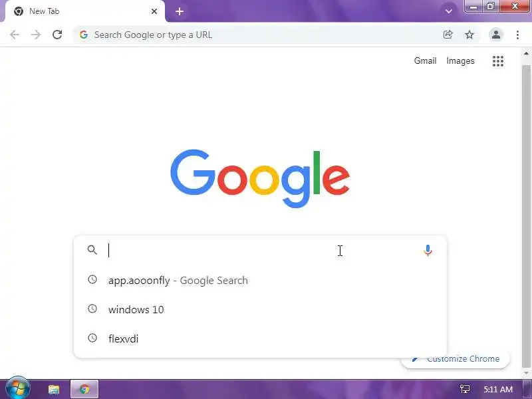Image resolution: width=532 pixels, height=399 pixels.
Task: Open the Gmail link
Action: coord(425,61)
